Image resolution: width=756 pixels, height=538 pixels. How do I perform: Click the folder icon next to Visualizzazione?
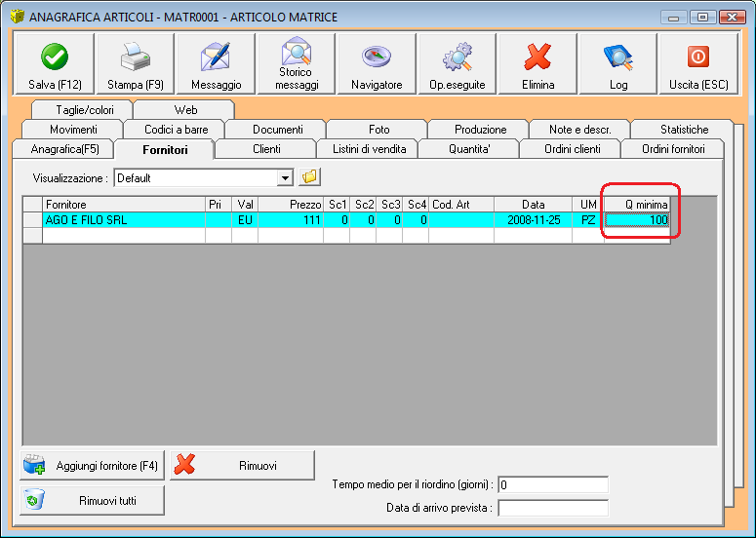click(x=309, y=177)
